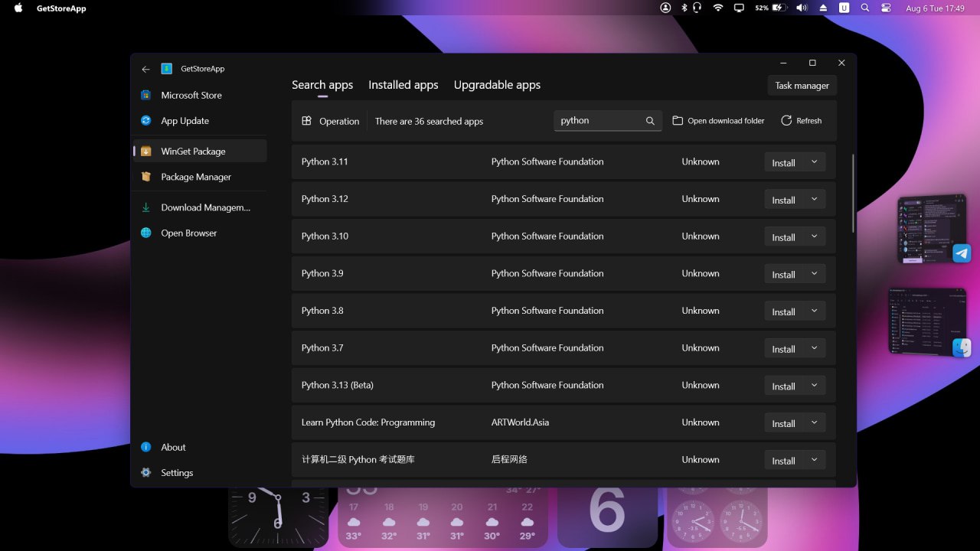The height and width of the screenshot is (551, 980).
Task: Refresh the searched apps list
Action: point(802,121)
